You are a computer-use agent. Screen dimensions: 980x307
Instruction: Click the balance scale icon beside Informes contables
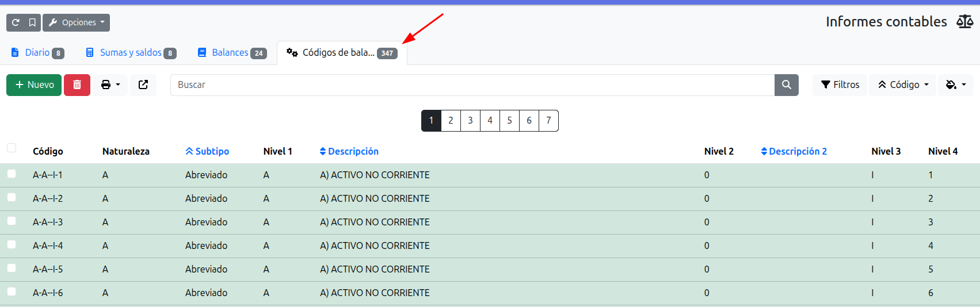click(x=964, y=22)
